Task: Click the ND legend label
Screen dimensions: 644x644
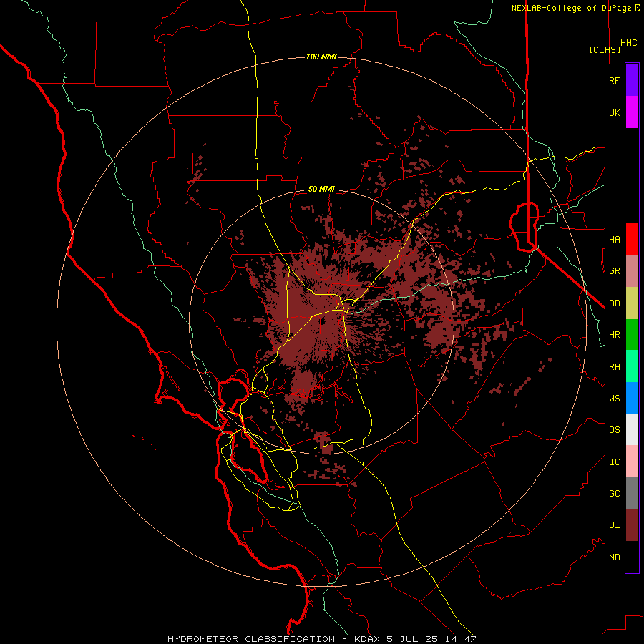Action: tap(615, 557)
